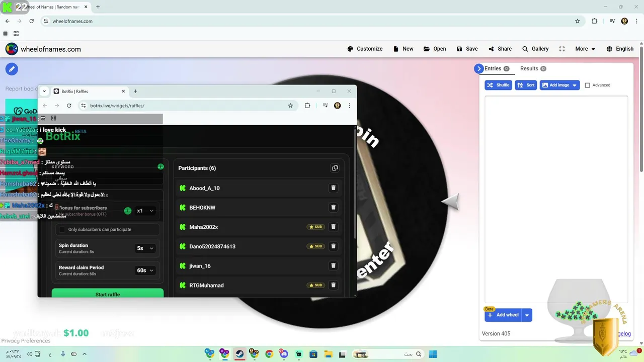Sort the wheel entries
Image resolution: width=644 pixels, height=362 pixels.
click(x=526, y=85)
